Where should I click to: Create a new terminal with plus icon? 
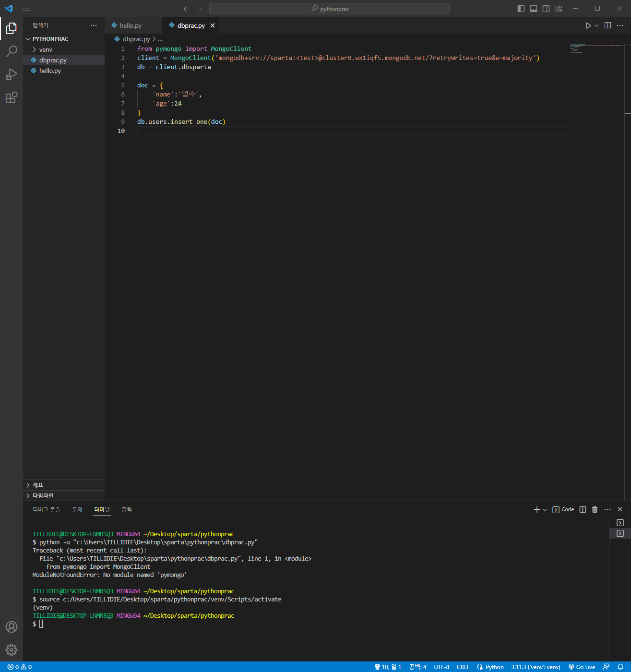pos(537,510)
